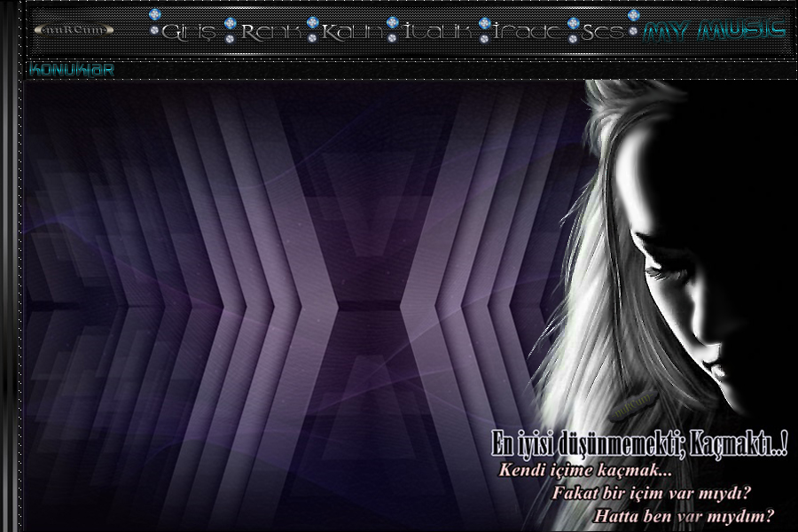Viewport: 798px width, 532px height.
Task: Open the MY MUSIC link
Action: (x=714, y=30)
